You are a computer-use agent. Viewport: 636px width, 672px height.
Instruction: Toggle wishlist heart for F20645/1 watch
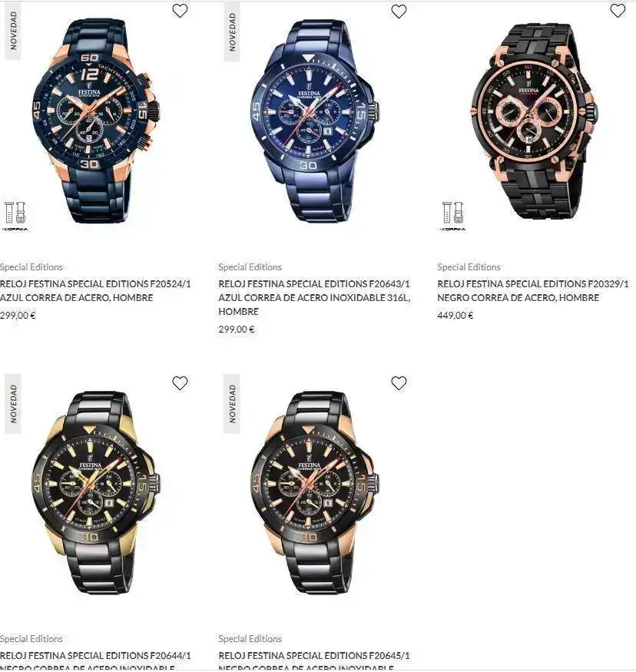pos(399,383)
